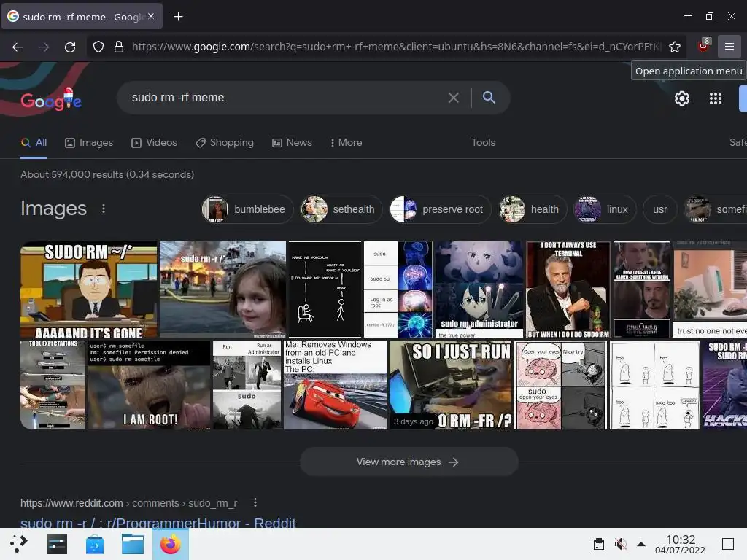Close the sudo rm -rf meme tab
The width and height of the screenshot is (747, 560).
coord(150,16)
